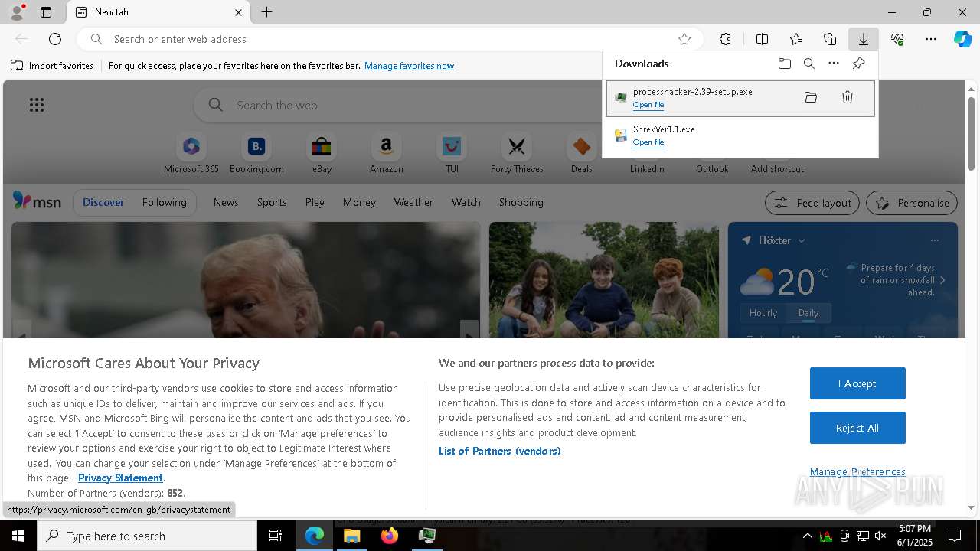The image size is (980, 551).
Task: Select the Discover feed tab
Action: [103, 202]
